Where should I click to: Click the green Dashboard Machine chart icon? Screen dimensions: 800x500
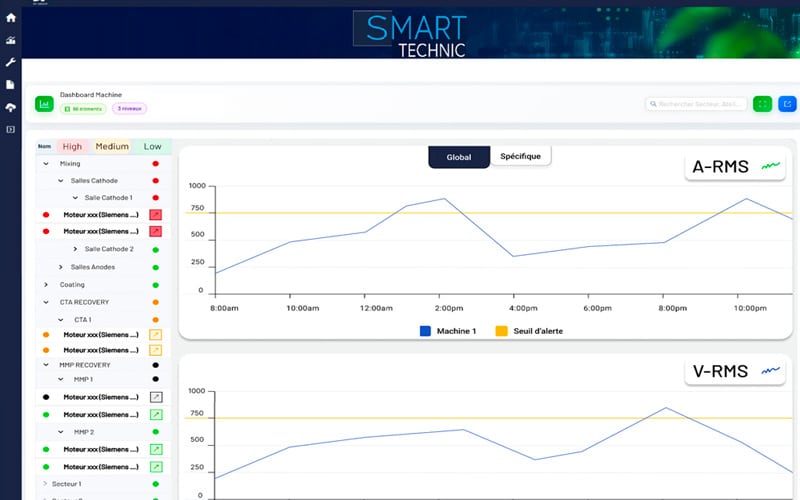[x=44, y=104]
